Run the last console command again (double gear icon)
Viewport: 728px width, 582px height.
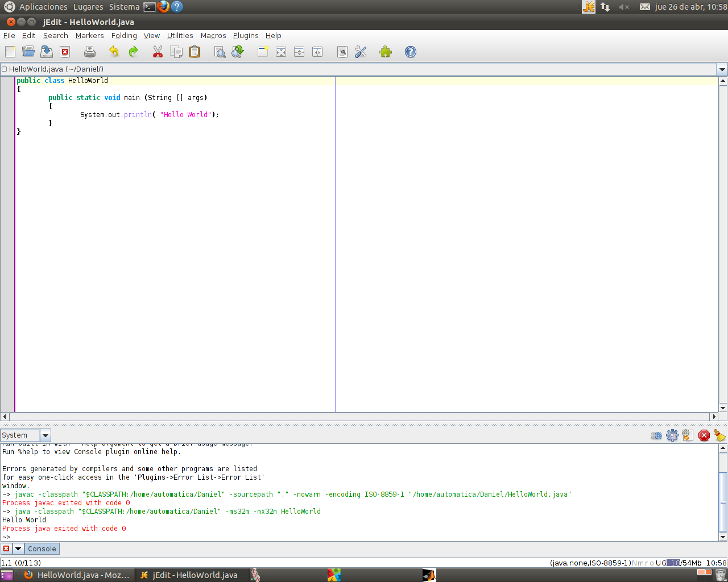tap(656, 435)
